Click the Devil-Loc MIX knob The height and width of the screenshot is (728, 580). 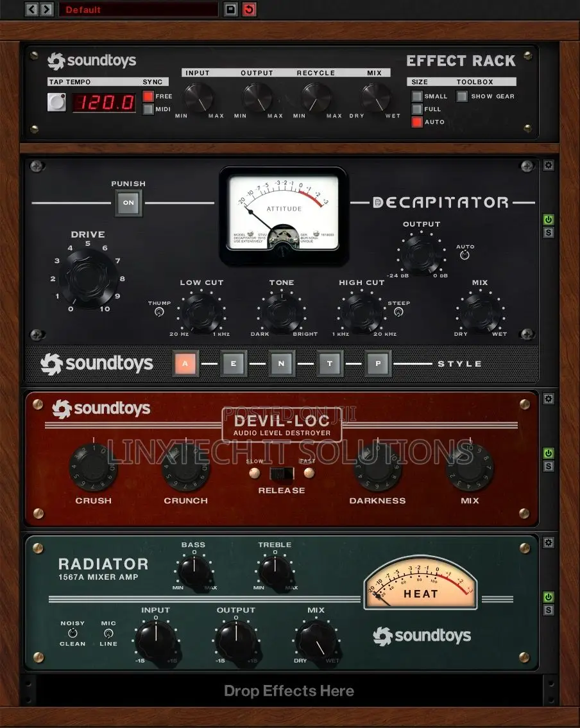point(470,467)
